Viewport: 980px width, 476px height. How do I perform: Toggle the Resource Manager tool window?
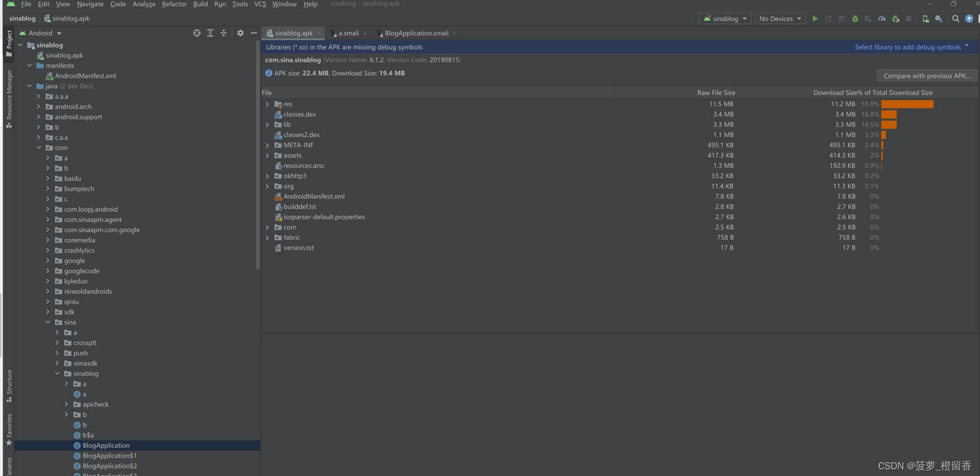pyautogui.click(x=9, y=99)
